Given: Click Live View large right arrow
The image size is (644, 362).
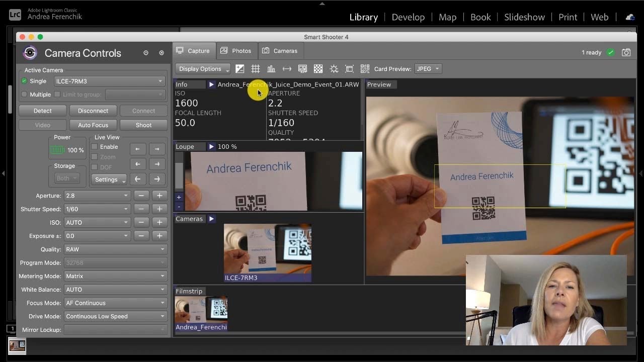Looking at the screenshot, I should pos(157,179).
